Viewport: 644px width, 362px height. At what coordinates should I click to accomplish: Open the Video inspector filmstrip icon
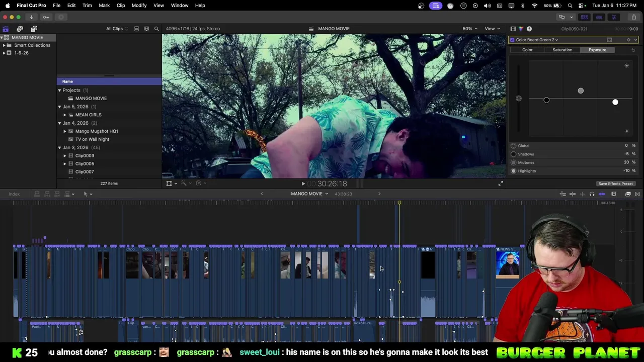tap(513, 29)
